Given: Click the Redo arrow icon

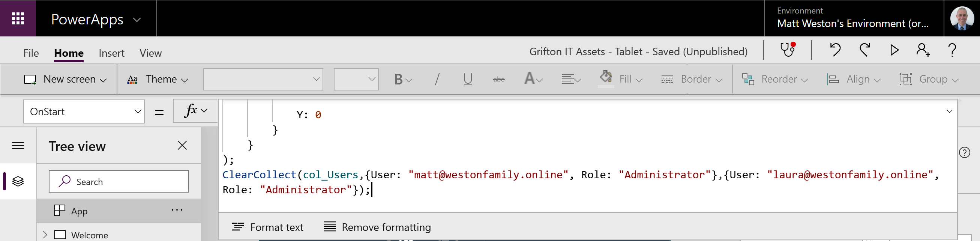Looking at the screenshot, I should [865, 50].
